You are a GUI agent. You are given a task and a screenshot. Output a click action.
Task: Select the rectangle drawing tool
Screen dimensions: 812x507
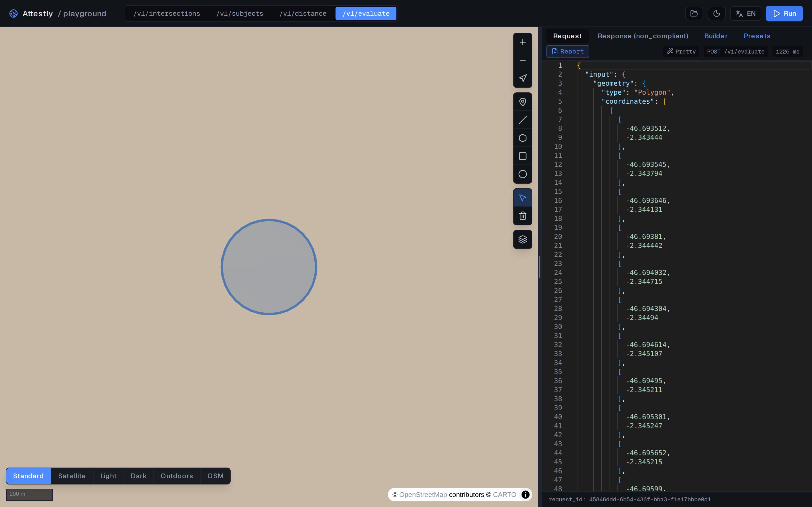click(x=522, y=156)
